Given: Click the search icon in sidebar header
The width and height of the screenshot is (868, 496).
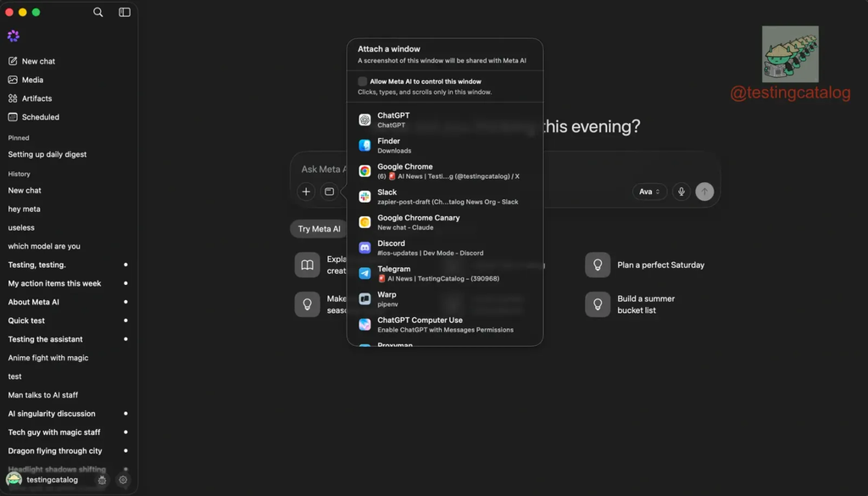Looking at the screenshot, I should [x=98, y=12].
